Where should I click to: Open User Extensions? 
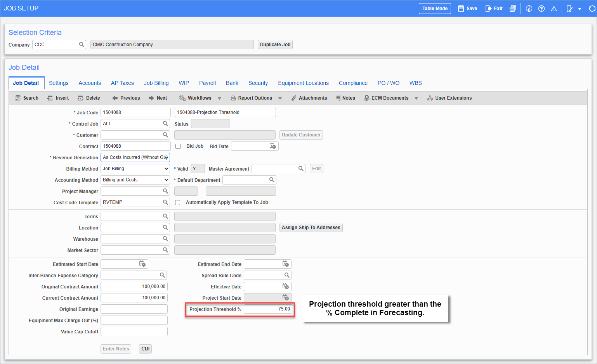pos(449,98)
